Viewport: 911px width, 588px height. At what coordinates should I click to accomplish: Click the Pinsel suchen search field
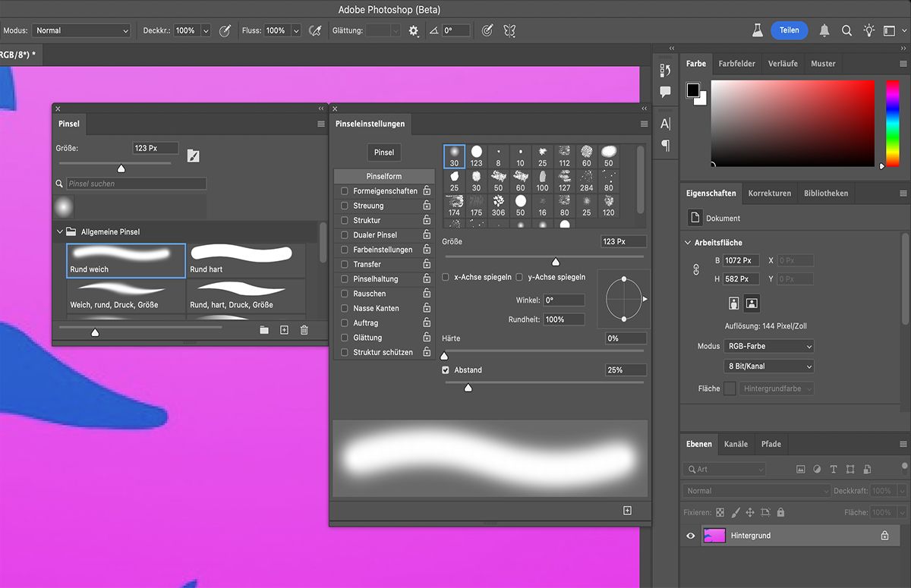135,184
